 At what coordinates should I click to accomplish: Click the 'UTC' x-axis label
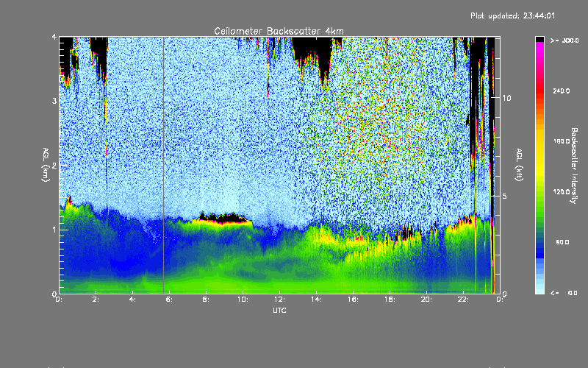(x=279, y=310)
